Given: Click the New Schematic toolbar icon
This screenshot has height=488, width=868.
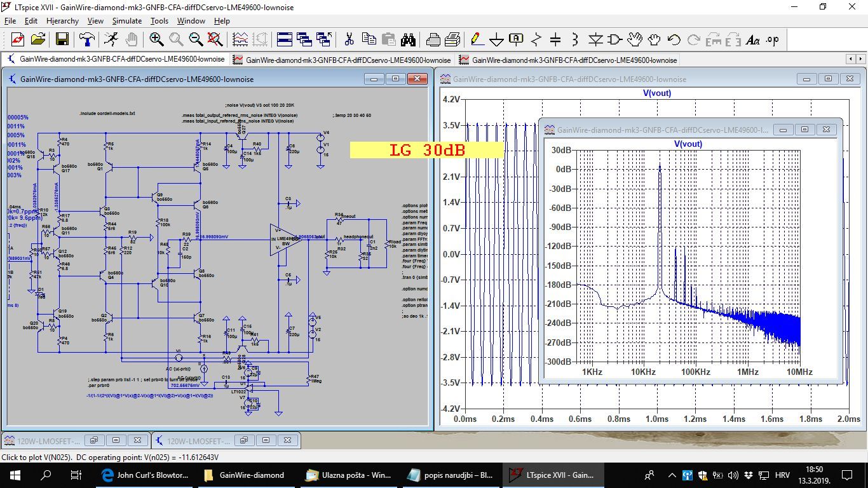Looking at the screenshot, I should point(17,39).
